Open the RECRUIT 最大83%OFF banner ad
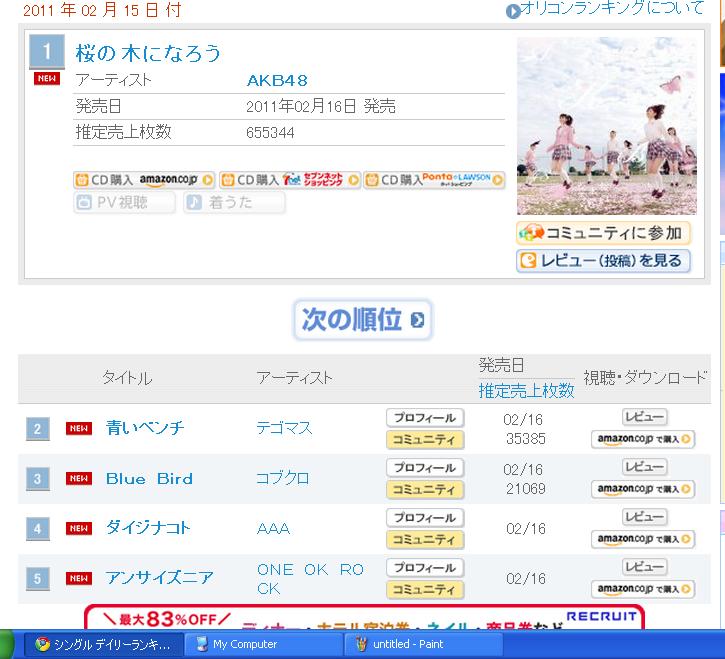The height and width of the screenshot is (659, 725). (x=364, y=617)
